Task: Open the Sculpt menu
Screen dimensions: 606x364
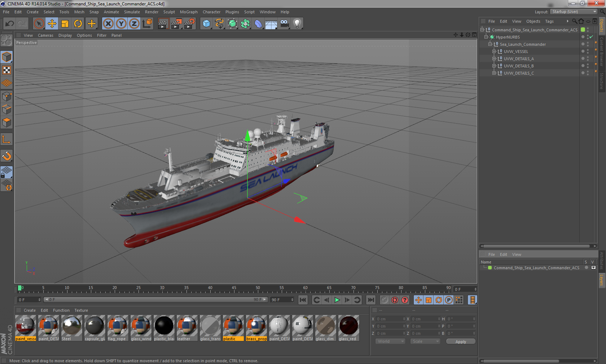Action: pyautogui.click(x=169, y=12)
